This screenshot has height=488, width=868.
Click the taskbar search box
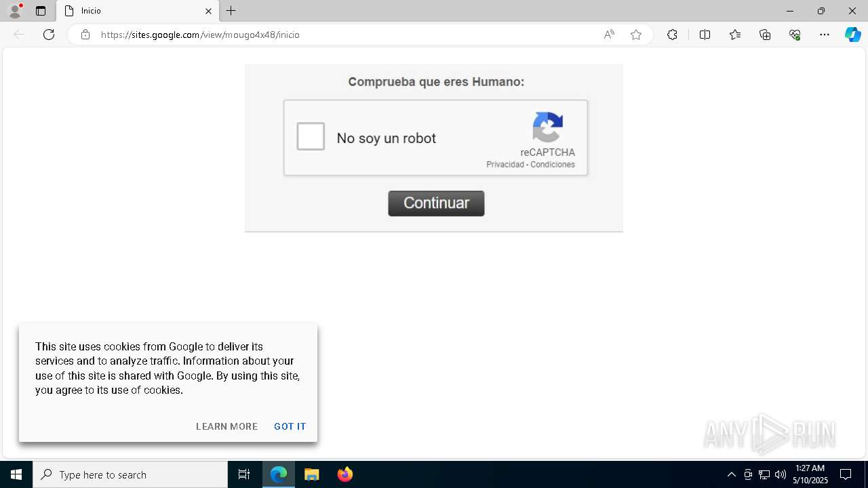point(130,474)
